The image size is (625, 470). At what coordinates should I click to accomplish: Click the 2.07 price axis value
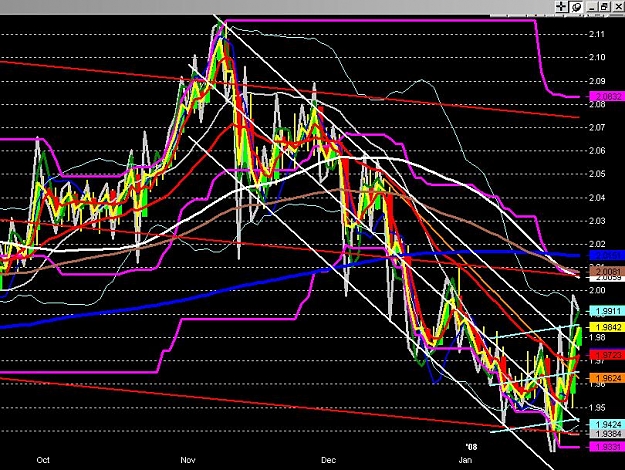coord(597,128)
